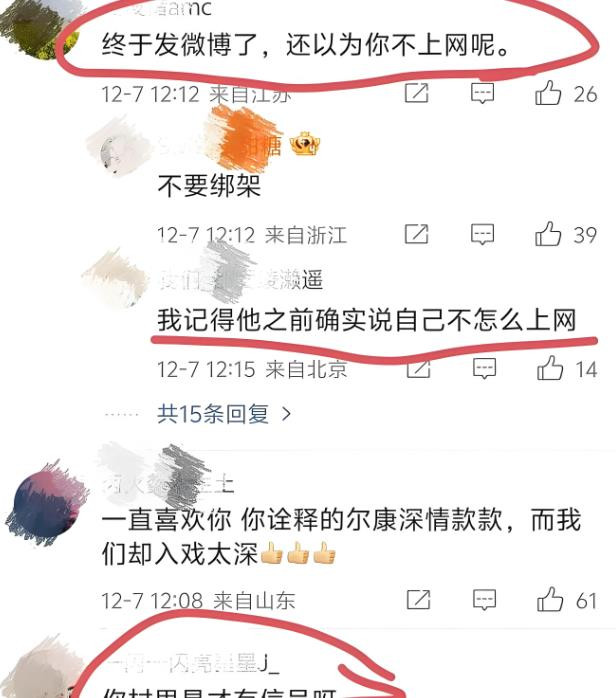Share the Beijing reply posted at 12:15
The width and height of the screenshot is (616, 698).
pos(418,369)
